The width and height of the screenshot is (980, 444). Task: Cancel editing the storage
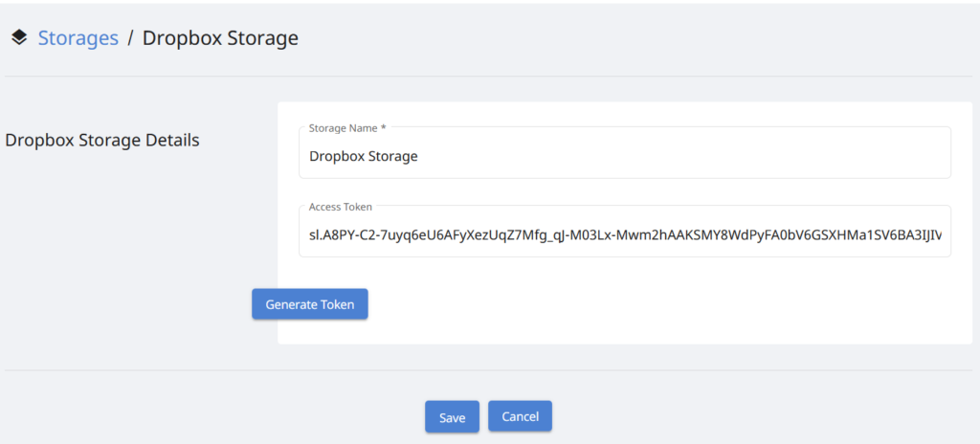click(520, 416)
